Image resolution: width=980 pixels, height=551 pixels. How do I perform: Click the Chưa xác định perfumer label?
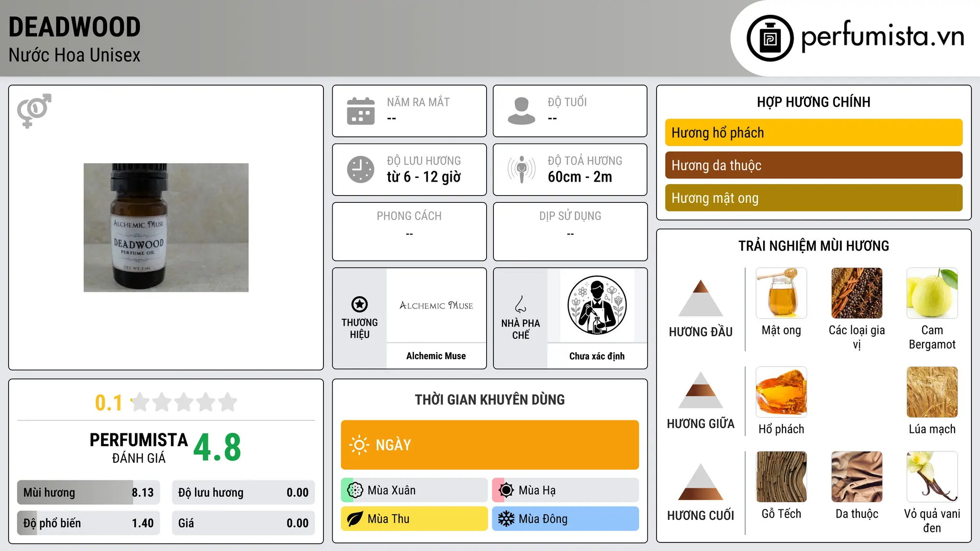point(597,356)
